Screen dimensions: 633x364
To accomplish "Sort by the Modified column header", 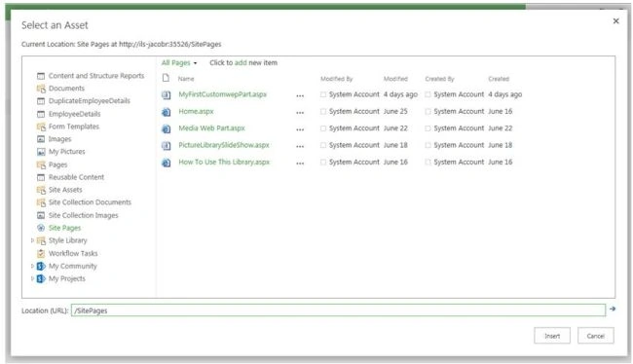I will (395, 79).
